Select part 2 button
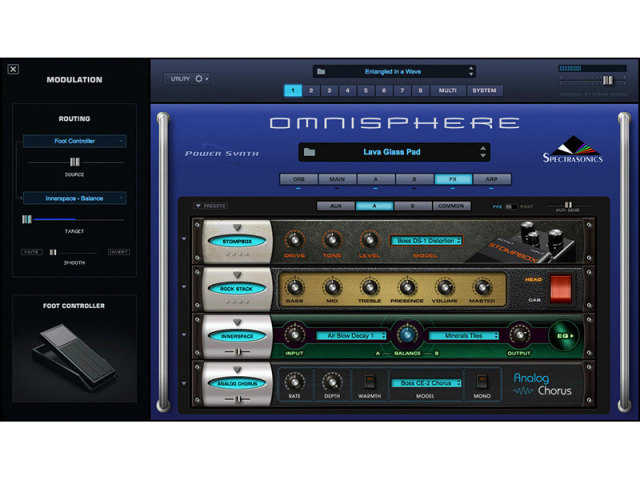 (x=311, y=91)
